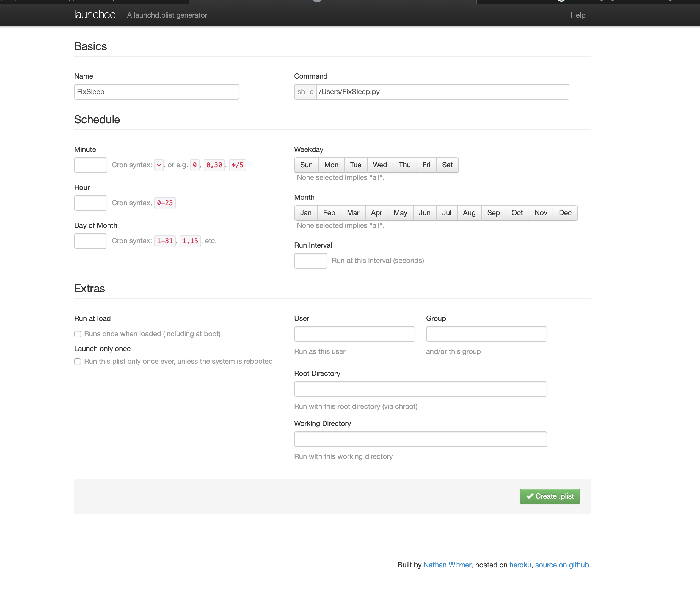
Task: Open the Help menu item
Action: tap(578, 15)
